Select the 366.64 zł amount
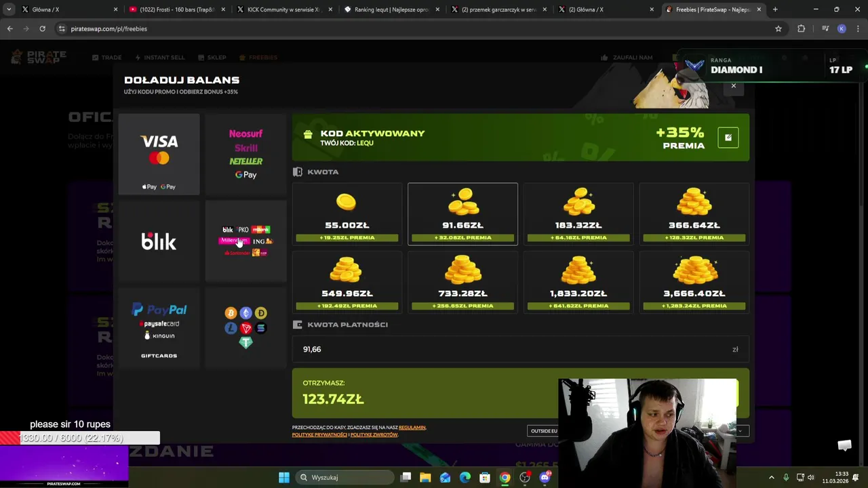Image resolution: width=868 pixels, height=488 pixels. tap(694, 214)
